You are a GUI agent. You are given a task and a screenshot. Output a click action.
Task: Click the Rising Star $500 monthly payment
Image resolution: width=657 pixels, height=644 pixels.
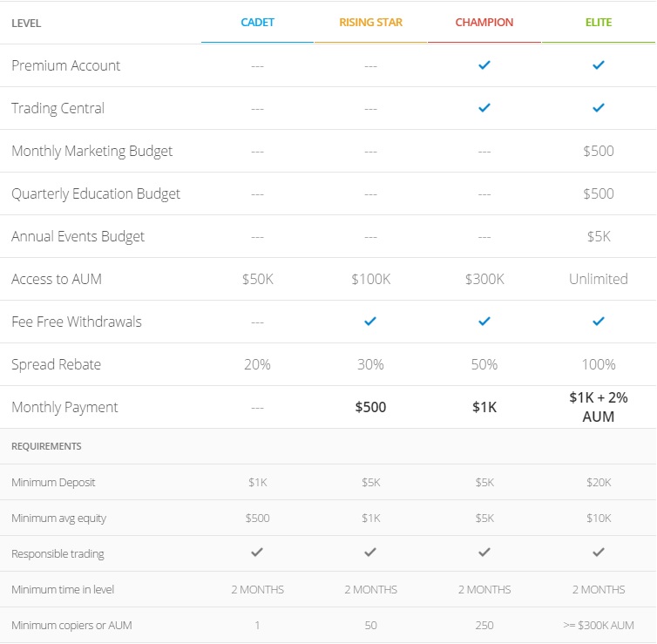[370, 407]
